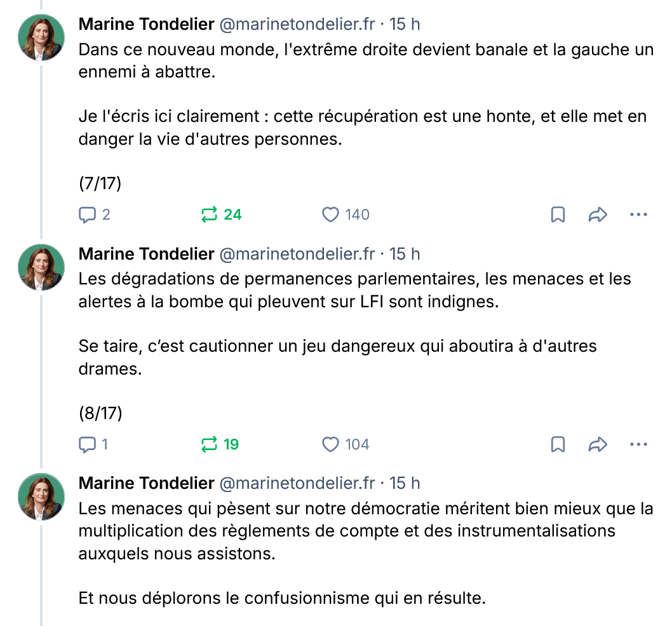
Task: Undo repost on the (7/17) post
Action: (210, 215)
